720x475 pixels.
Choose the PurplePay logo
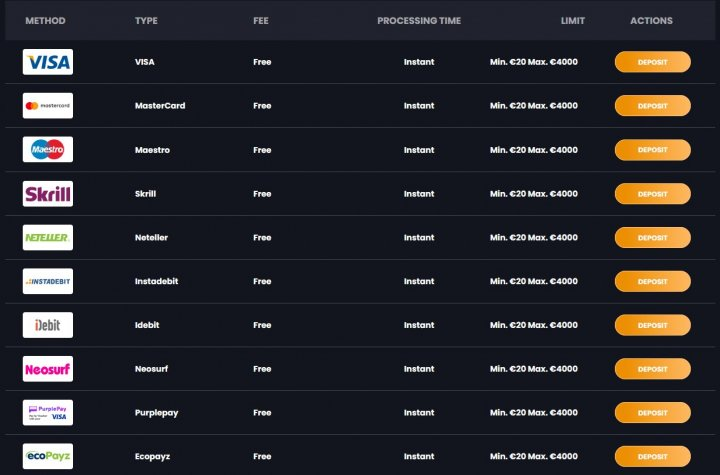pyautogui.click(x=48, y=413)
